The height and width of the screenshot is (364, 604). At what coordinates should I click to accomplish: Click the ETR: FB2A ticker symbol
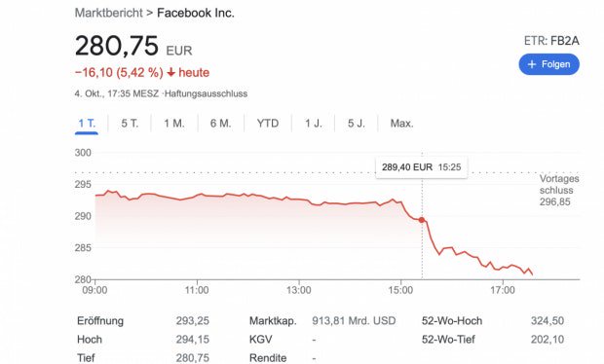point(551,41)
